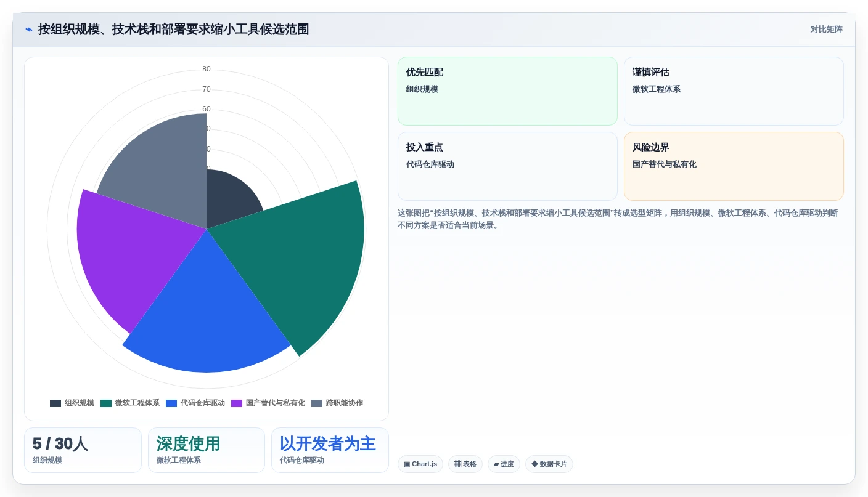Click the axis label 70 on chart
This screenshot has height=497, width=868.
pos(207,89)
